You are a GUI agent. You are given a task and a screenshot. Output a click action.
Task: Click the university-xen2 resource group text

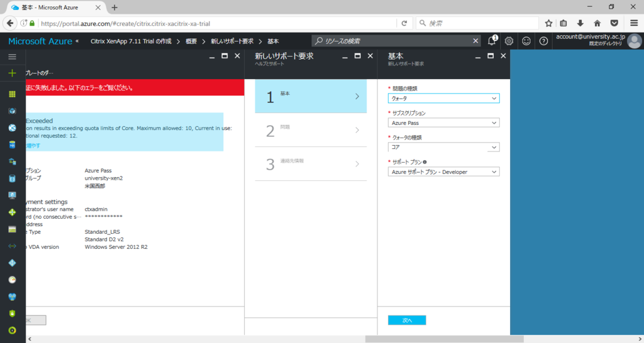(104, 178)
